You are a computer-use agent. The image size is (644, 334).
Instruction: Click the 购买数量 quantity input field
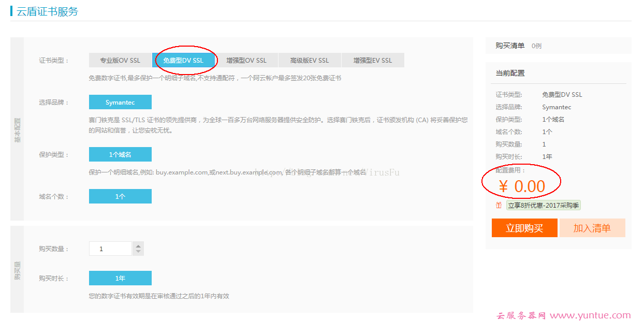[110, 248]
